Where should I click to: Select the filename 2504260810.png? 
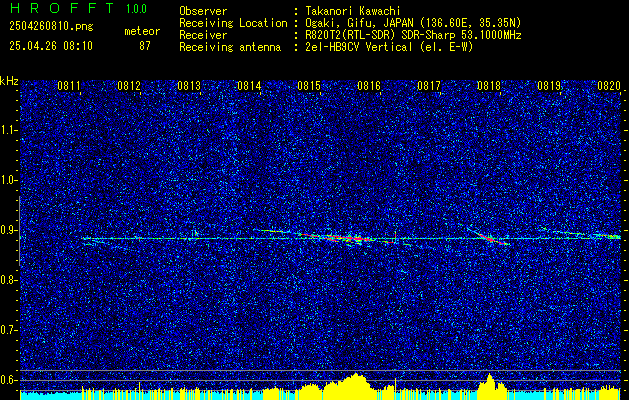click(x=51, y=27)
